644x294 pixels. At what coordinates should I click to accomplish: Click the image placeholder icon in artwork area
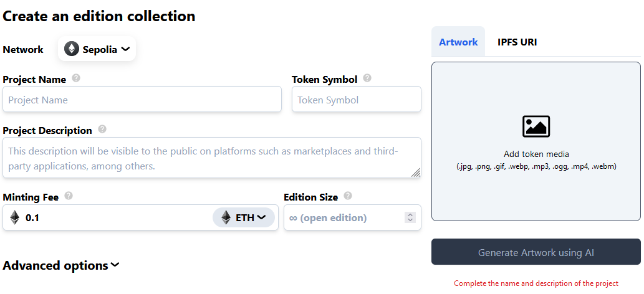click(536, 126)
